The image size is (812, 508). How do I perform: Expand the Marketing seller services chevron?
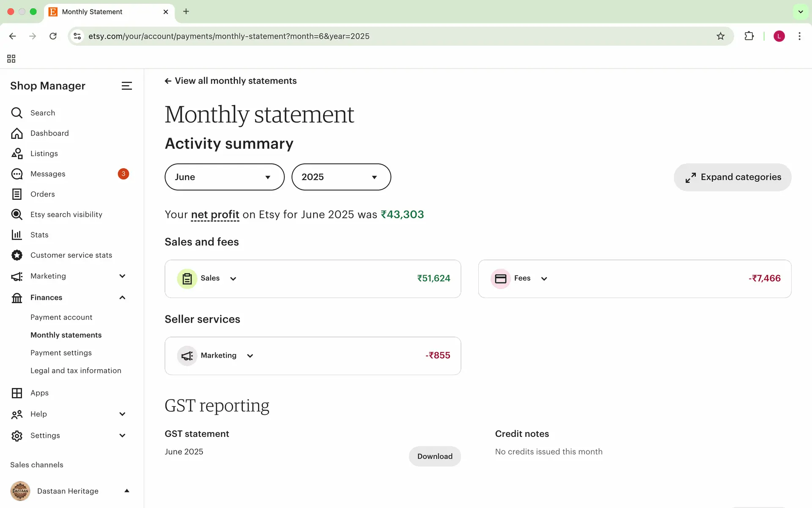(x=250, y=356)
